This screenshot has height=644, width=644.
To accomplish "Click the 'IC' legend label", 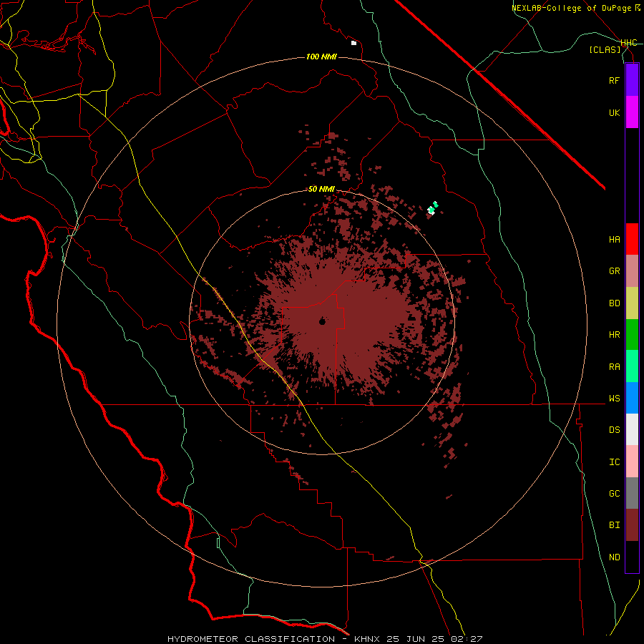I will [614, 462].
